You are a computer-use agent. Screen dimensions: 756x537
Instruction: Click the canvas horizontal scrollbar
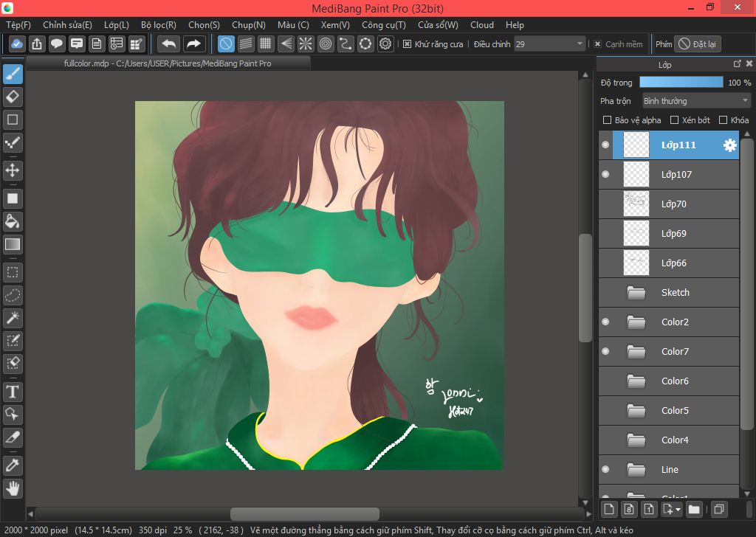pyautogui.click(x=305, y=514)
